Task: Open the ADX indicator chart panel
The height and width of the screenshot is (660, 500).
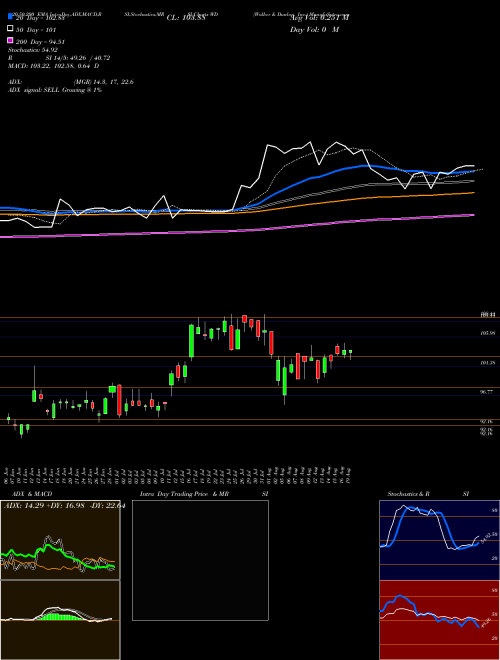Action: 60,540
